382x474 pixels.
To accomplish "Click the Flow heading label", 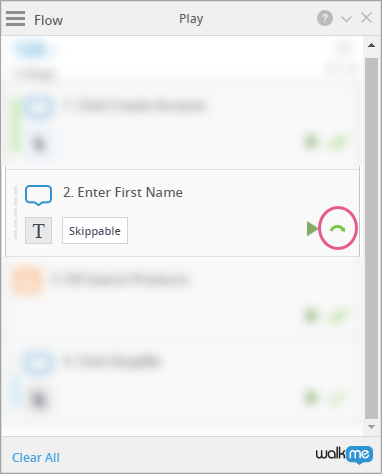I will click(48, 20).
